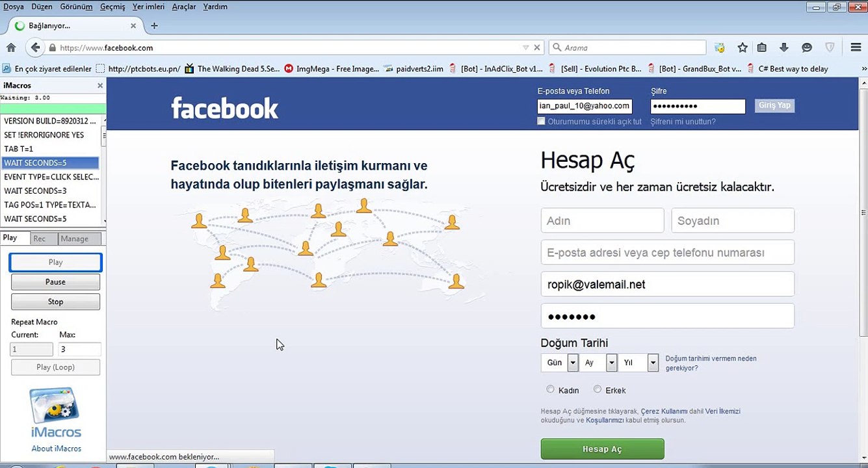The height and width of the screenshot is (468, 868).
Task: Click the search magnifier icon
Action: 557,47
